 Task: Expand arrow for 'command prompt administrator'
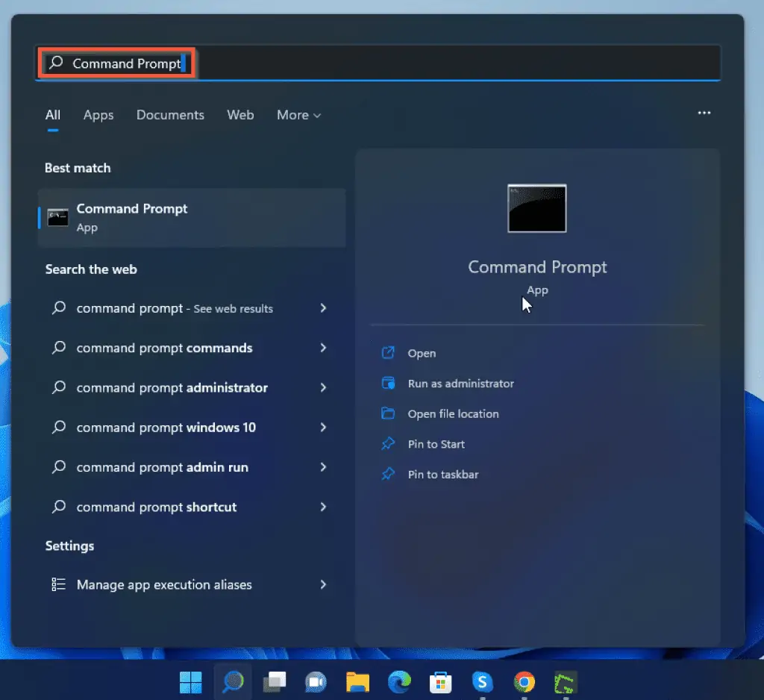[323, 388]
